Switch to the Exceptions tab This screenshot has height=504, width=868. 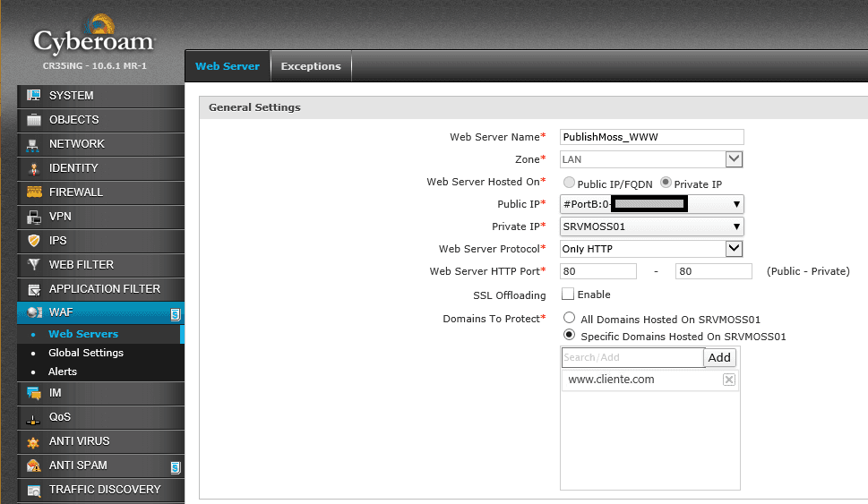click(311, 66)
